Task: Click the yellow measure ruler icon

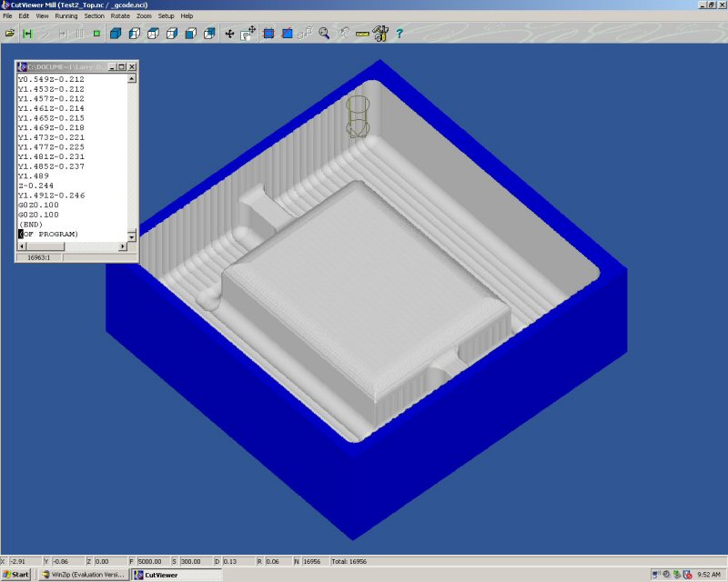Action: click(x=362, y=34)
